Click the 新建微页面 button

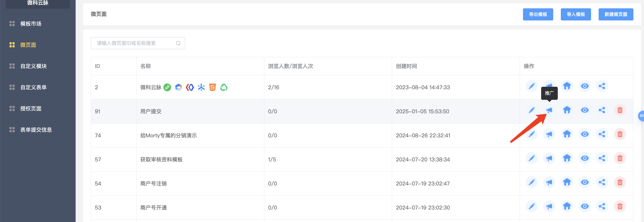tap(616, 15)
